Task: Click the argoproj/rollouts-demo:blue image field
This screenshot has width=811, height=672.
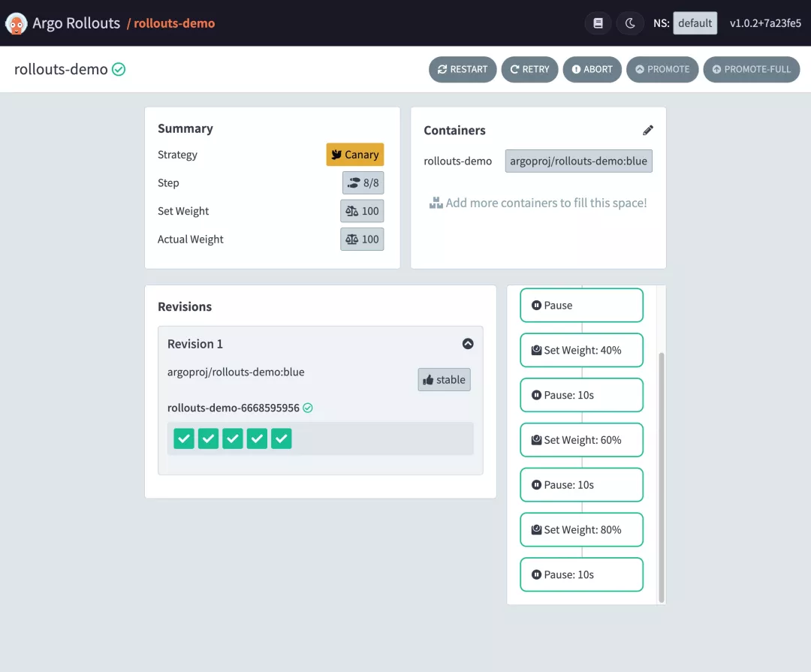Action: (x=578, y=161)
